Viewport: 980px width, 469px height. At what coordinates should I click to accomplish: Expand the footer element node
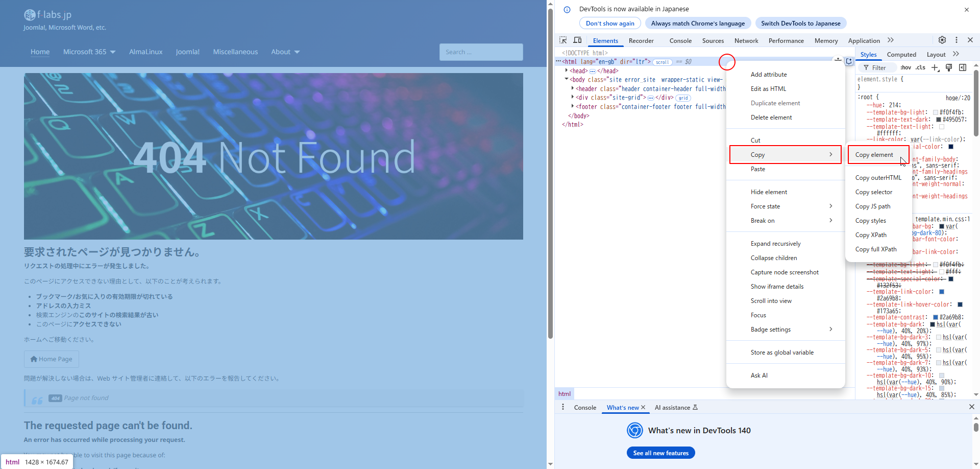point(573,107)
